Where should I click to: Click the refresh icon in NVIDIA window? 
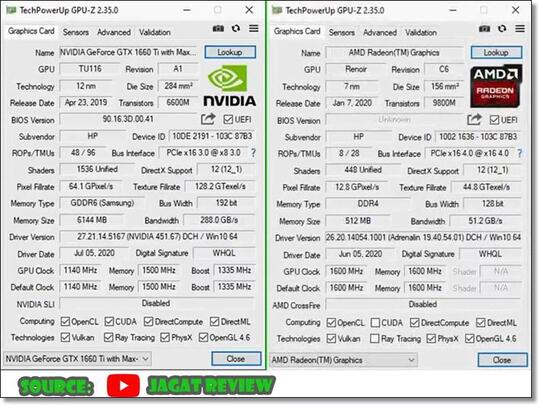pyautogui.click(x=236, y=28)
